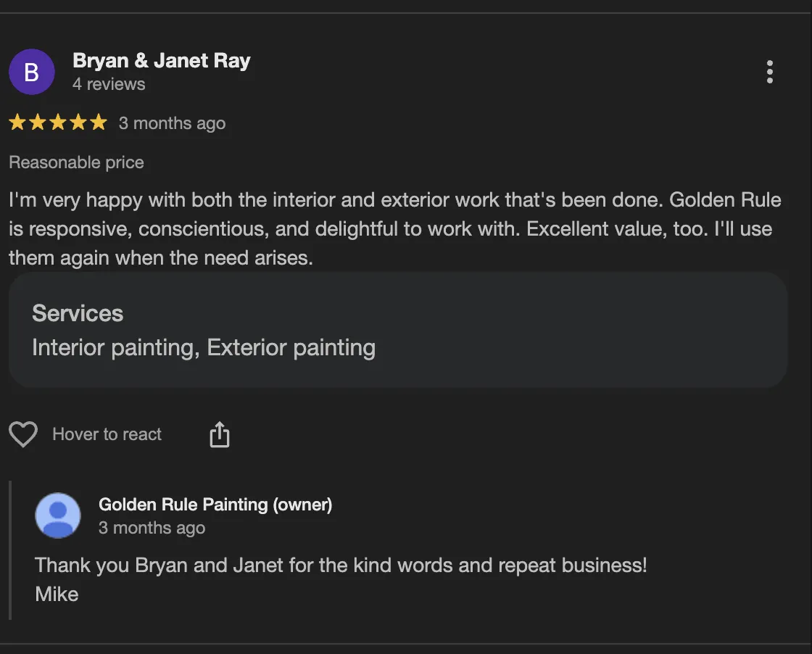
Task: Click the "Mike" signature in the reply
Action: coord(57,595)
